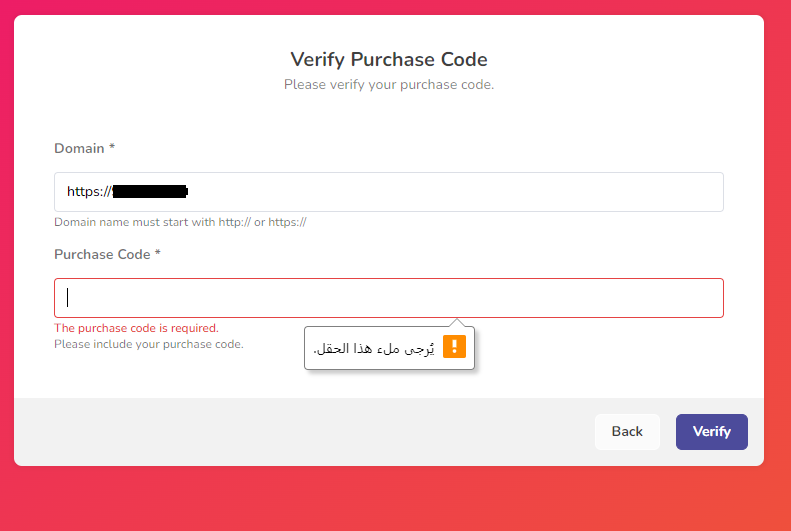Click the pink gradient background below the card

coord(388,499)
